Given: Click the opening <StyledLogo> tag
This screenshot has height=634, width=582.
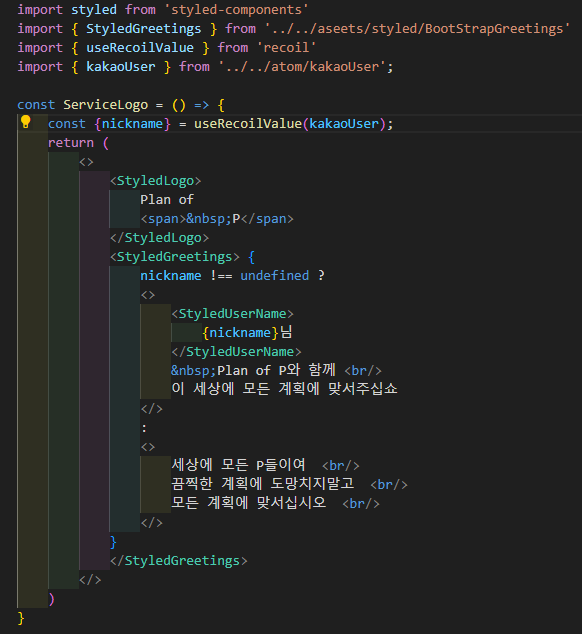Looking at the screenshot, I should click(155, 180).
